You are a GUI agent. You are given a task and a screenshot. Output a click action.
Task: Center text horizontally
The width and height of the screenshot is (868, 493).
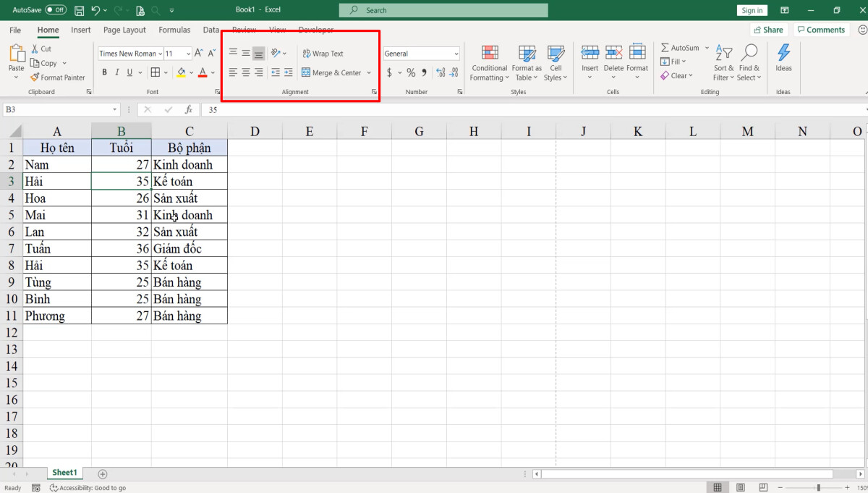[x=246, y=72]
